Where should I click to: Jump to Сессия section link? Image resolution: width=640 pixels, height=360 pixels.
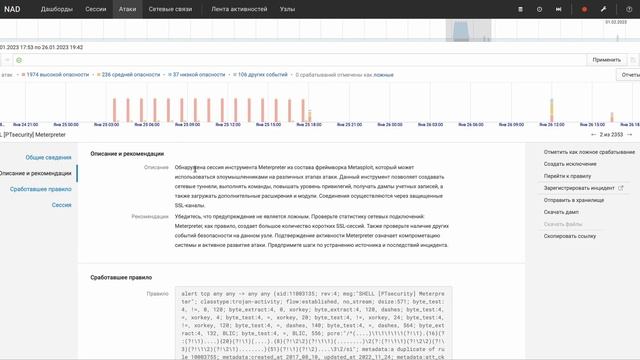62,205
